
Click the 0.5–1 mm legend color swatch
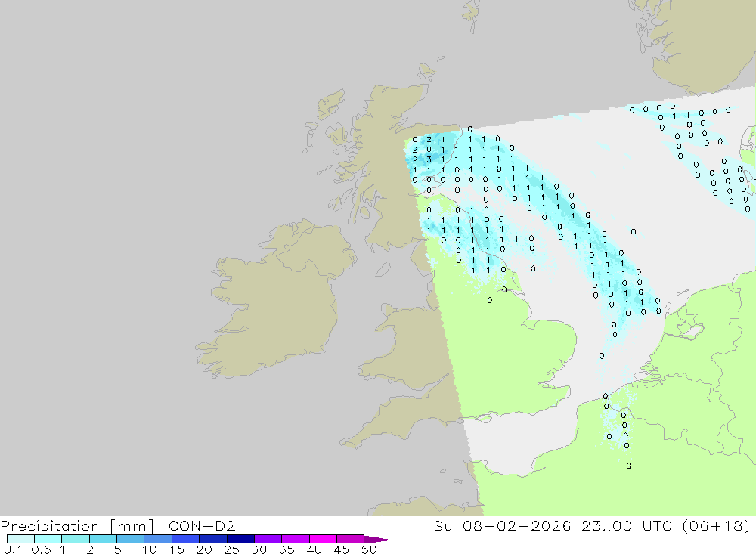pyautogui.click(x=48, y=539)
